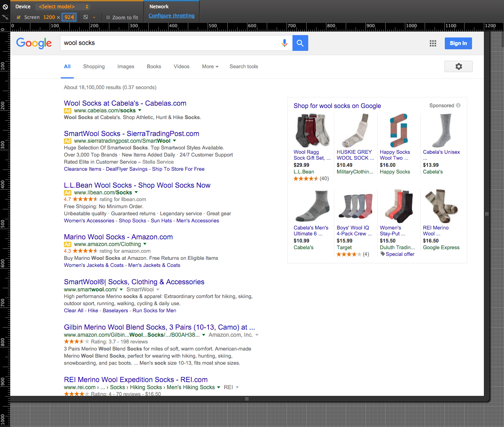Click the Special offer link
The image size is (504, 427).
point(400,254)
